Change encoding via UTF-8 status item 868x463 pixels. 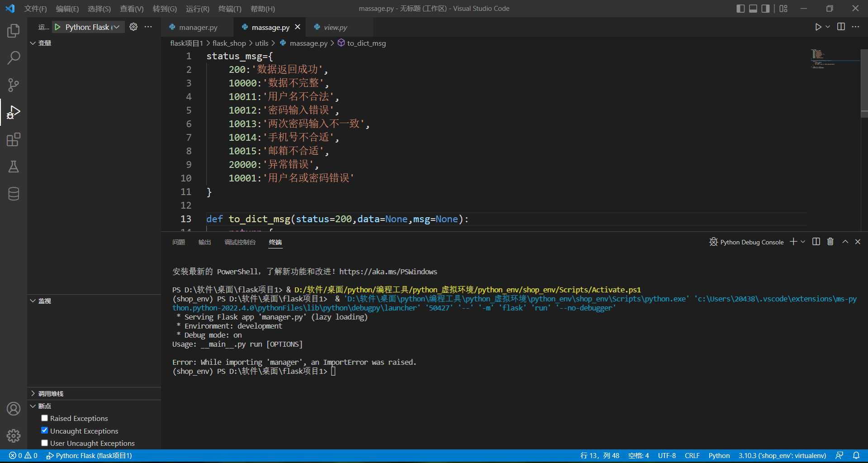point(667,455)
